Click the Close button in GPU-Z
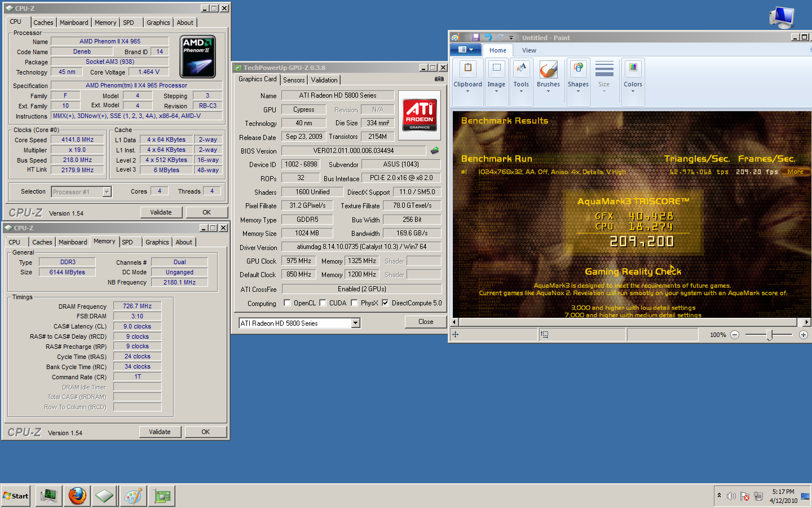The height and width of the screenshot is (508, 812). tap(426, 322)
